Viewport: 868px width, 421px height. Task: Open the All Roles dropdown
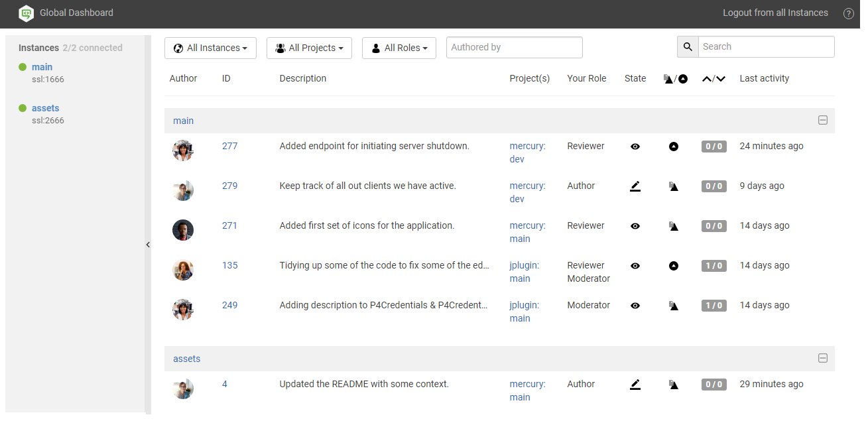(399, 48)
